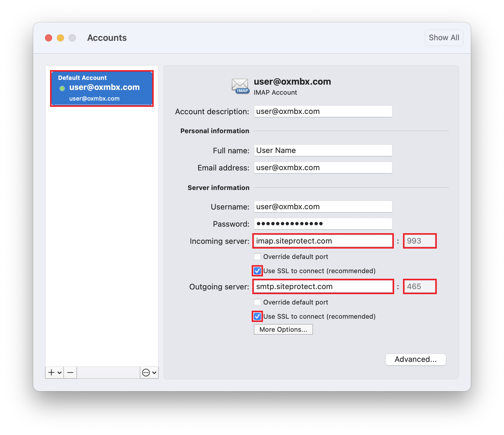Click into the Full name field
The height and width of the screenshot is (435, 504).
pos(323,150)
